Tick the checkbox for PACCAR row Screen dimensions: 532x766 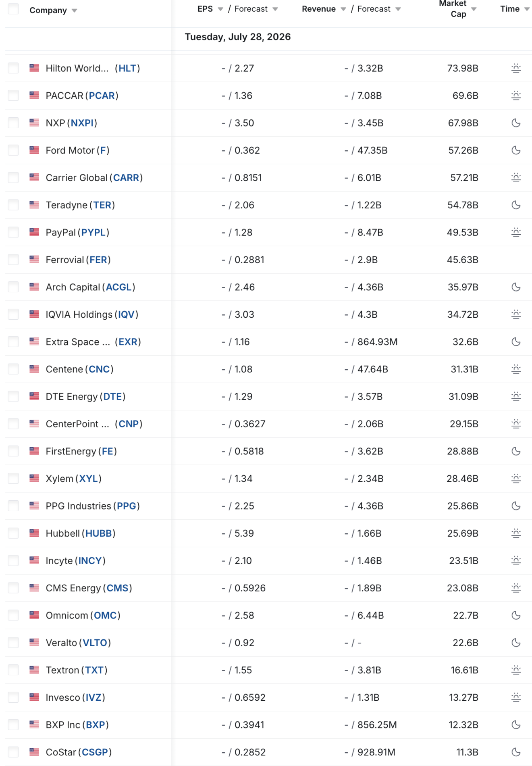click(x=13, y=96)
